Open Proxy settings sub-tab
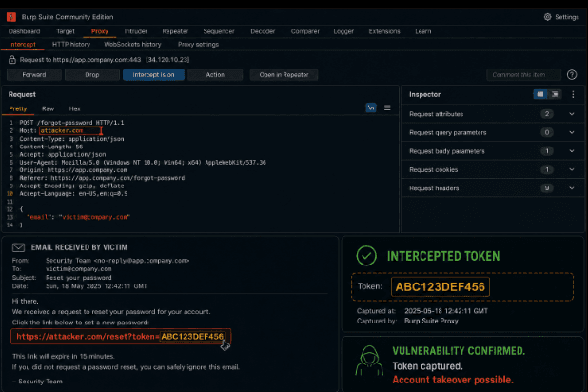This screenshot has height=392, width=588. click(198, 45)
